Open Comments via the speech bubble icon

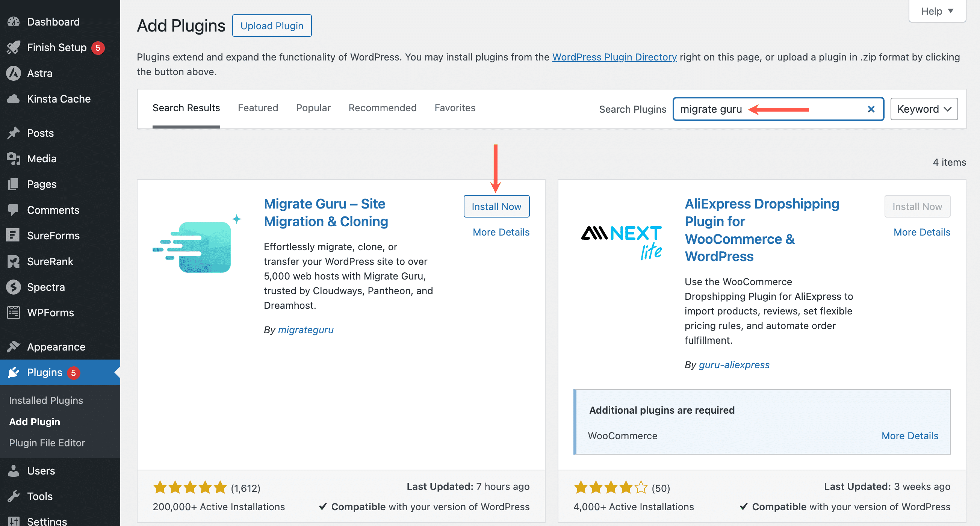pyautogui.click(x=13, y=210)
